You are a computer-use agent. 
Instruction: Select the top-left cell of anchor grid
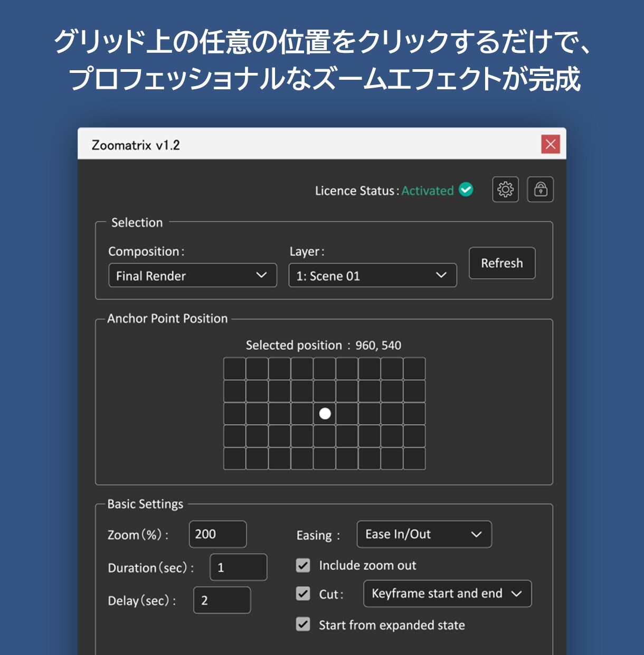point(234,369)
